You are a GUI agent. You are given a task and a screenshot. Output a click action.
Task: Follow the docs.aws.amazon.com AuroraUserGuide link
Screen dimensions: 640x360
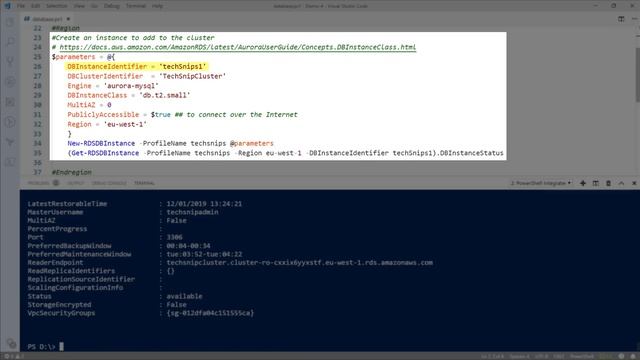[x=238, y=47]
